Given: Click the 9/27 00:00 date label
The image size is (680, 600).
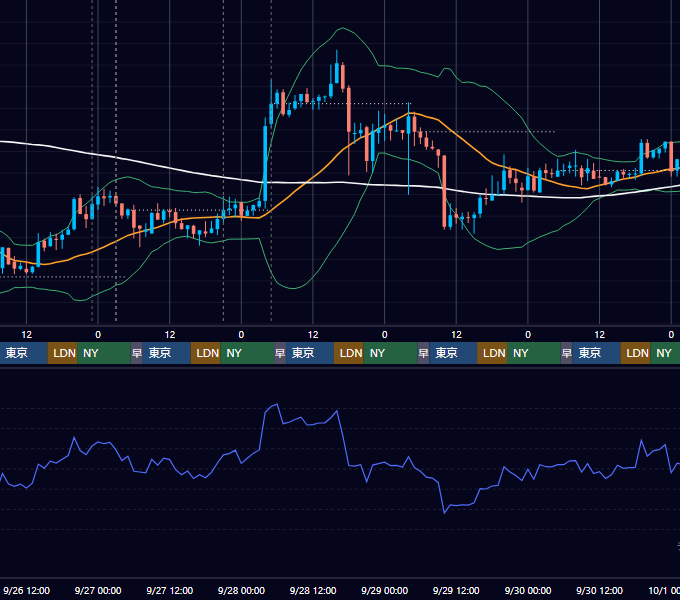Looking at the screenshot, I should [98, 590].
